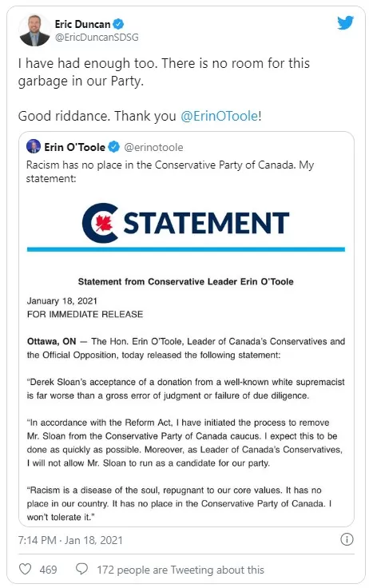This screenshot has width=369, height=588.
Task: Click the Conservative Party C maple leaf logo
Action: (101, 223)
